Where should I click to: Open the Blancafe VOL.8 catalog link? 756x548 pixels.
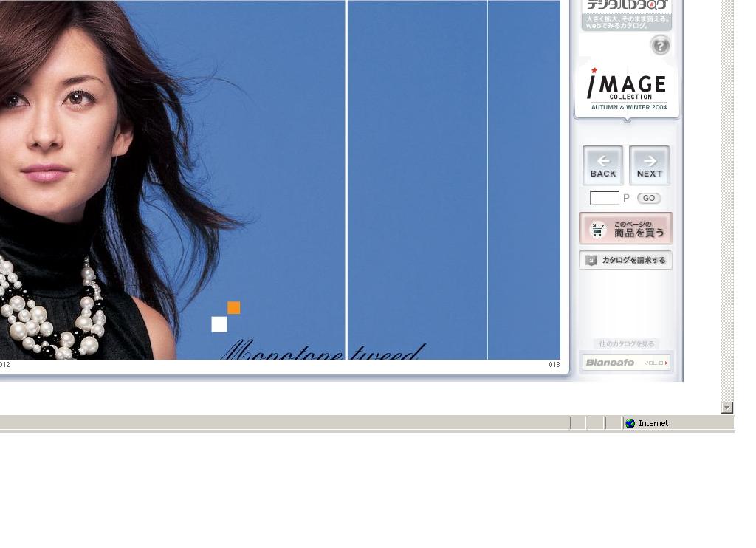coord(626,363)
